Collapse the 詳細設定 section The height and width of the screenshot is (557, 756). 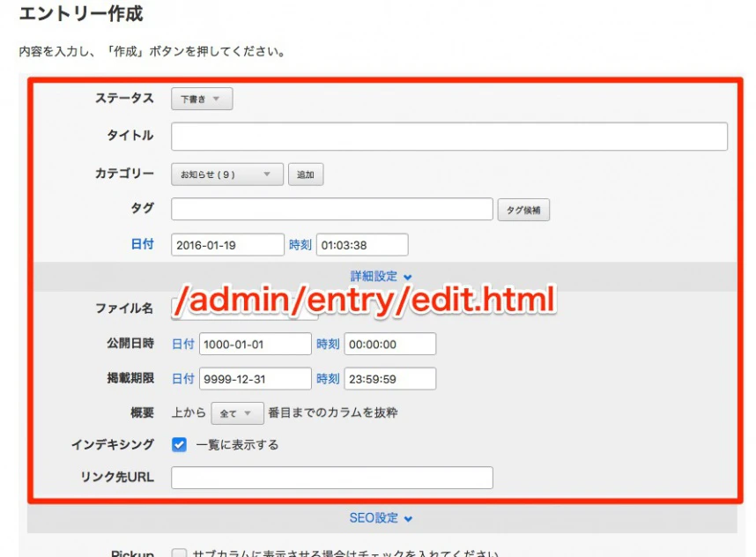click(x=381, y=277)
